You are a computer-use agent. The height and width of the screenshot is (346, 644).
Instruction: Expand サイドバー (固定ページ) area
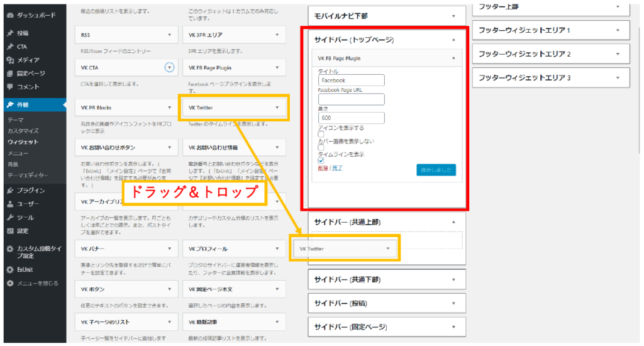point(454,327)
